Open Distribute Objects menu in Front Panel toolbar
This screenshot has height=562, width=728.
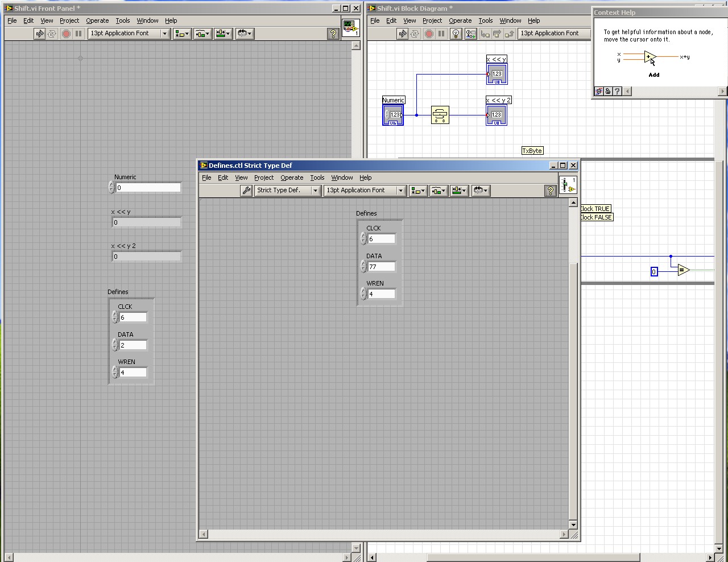click(202, 34)
